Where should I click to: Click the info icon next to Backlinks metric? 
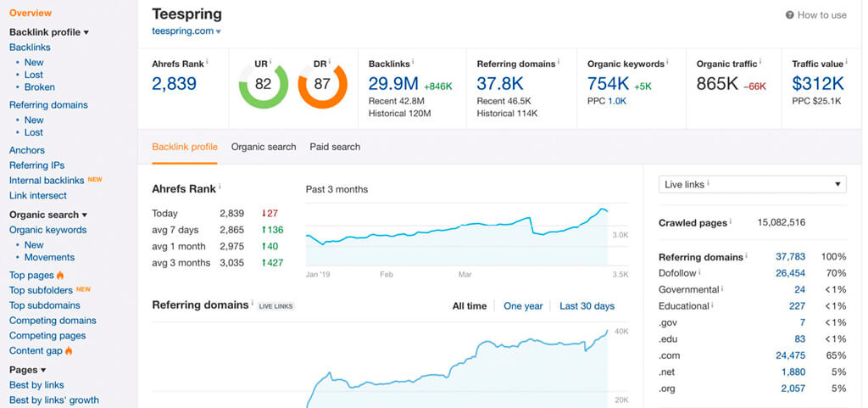(413, 62)
